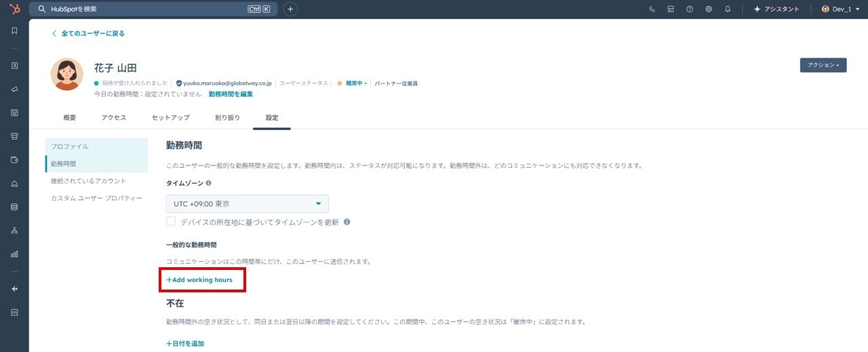Click +日付を追加 link
This screenshot has width=868, height=352.
coord(185,343)
